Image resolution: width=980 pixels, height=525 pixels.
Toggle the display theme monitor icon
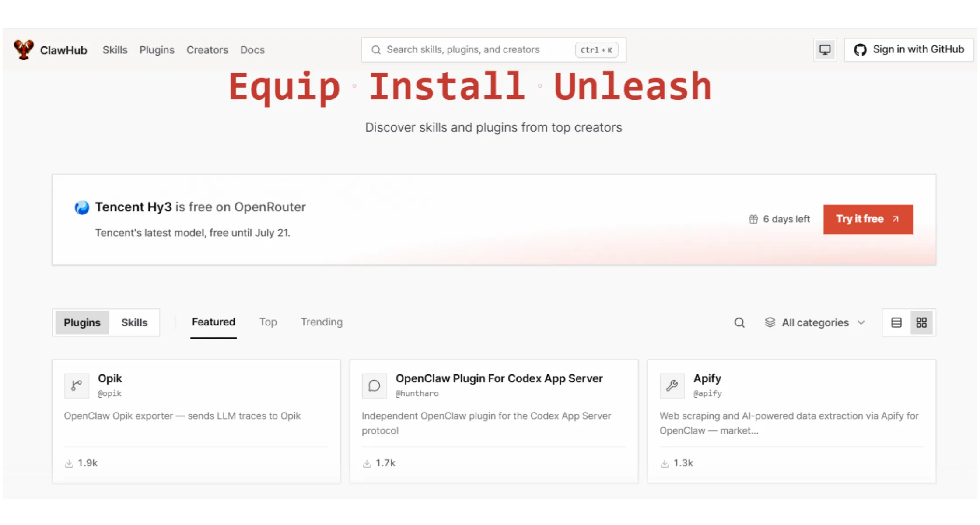click(x=825, y=50)
